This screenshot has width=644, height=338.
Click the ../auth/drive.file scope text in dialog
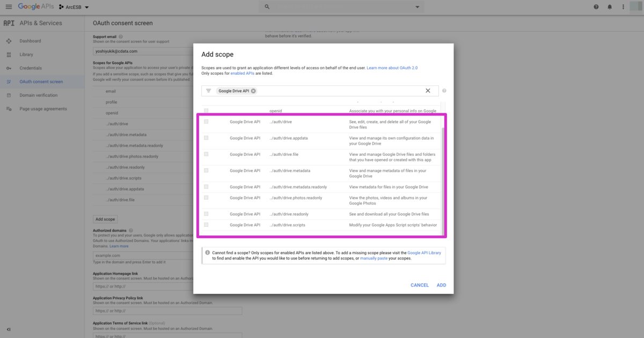284,155
